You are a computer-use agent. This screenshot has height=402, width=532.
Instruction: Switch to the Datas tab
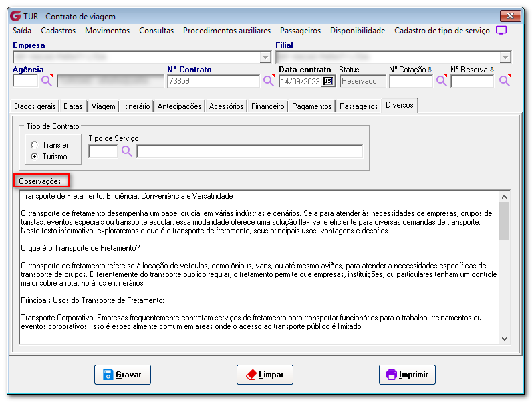click(73, 106)
